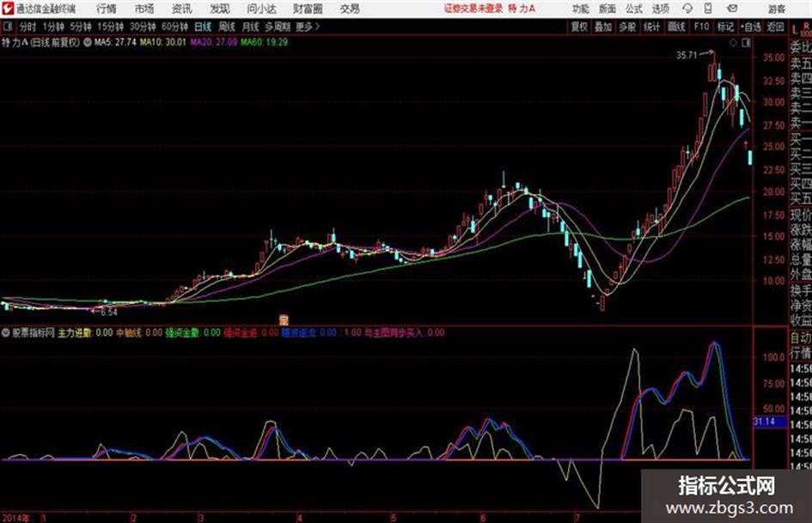Click the MA20: 27.09 value
The width and height of the screenshot is (812, 523).
pos(214,42)
